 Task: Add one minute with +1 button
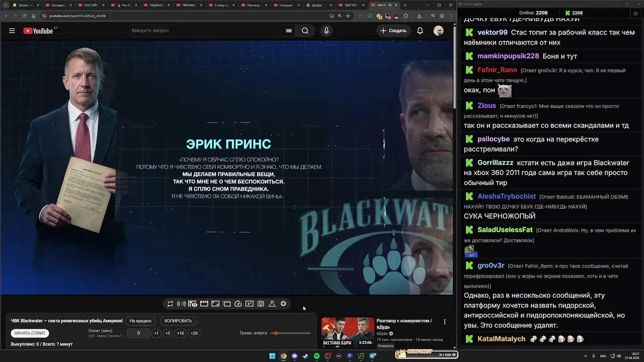click(156, 333)
